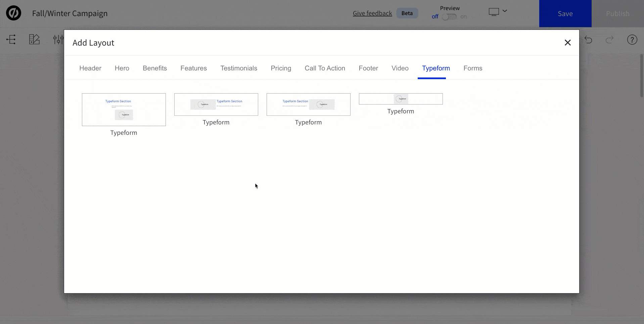Click the Fall/Winter Campaign page title
This screenshot has height=324, width=644.
(70, 13)
